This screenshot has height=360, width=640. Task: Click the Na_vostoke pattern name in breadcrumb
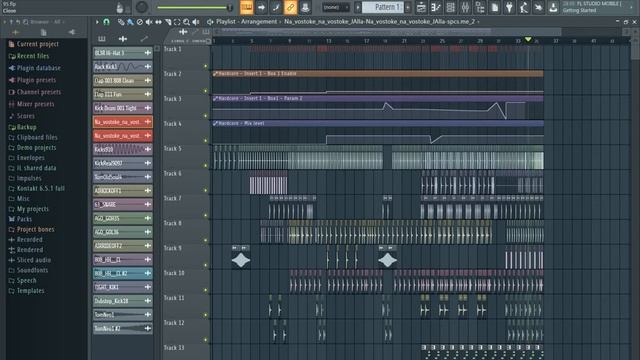[380, 22]
